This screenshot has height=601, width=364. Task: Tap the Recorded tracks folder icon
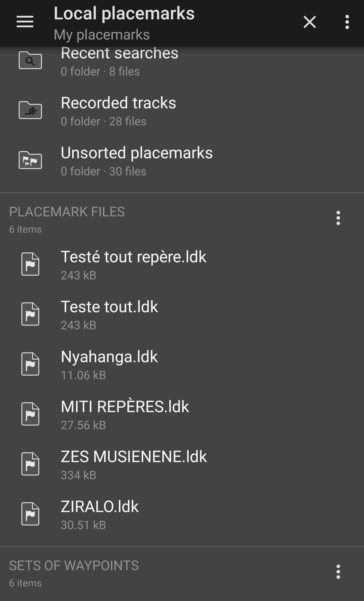click(30, 110)
